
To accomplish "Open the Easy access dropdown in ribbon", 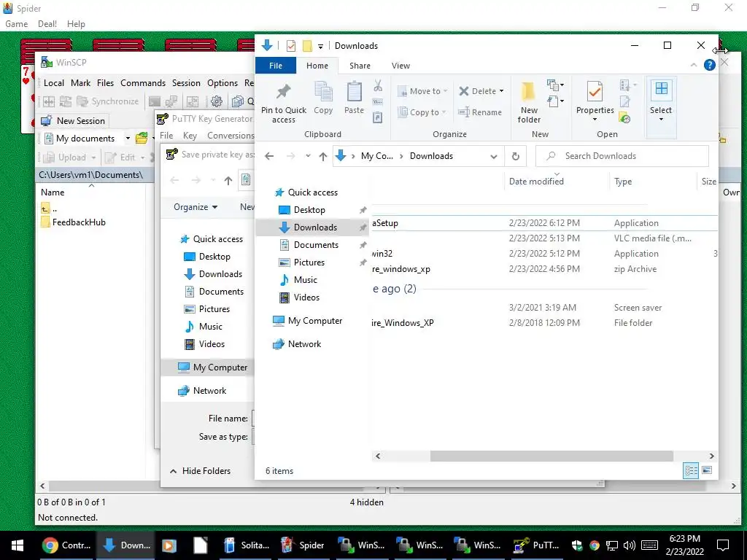I will point(555,101).
